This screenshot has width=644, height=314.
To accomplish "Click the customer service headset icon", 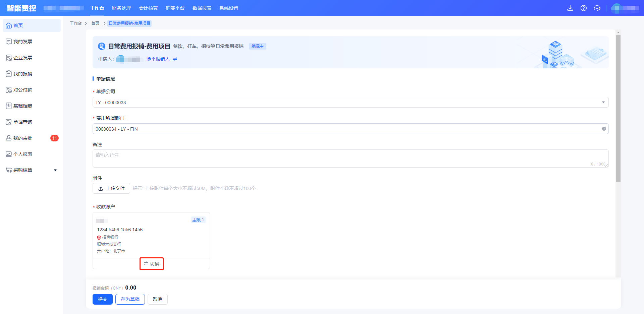I will (x=597, y=8).
